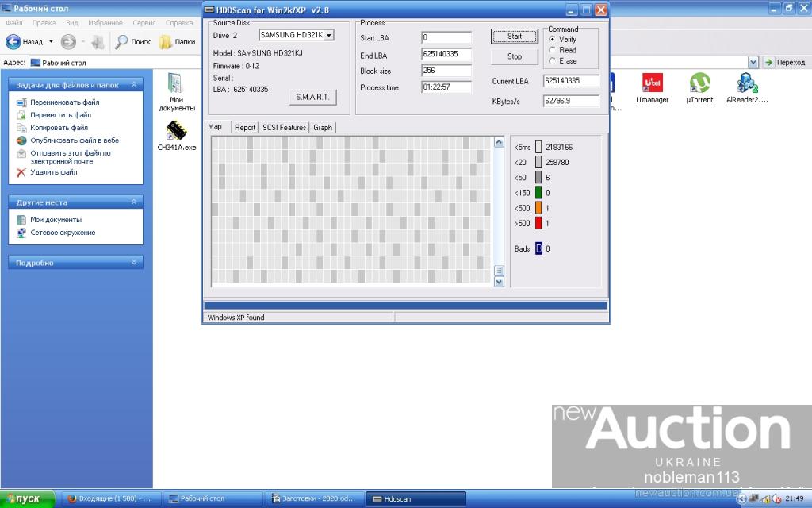Click the Сетевое окружение network icon

[x=21, y=233]
